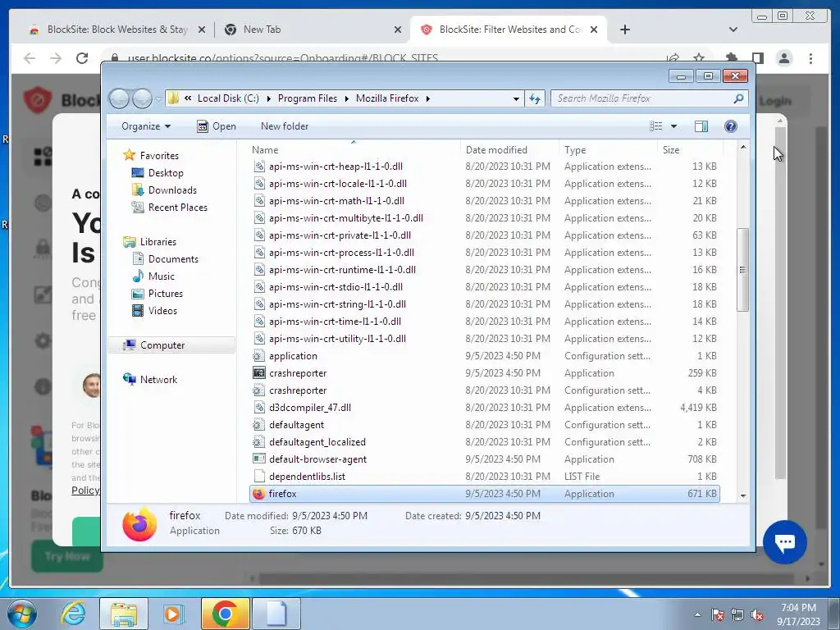Image resolution: width=840 pixels, height=630 pixels.
Task: Select BlockSite: Filter Websites tab
Action: coord(509,30)
